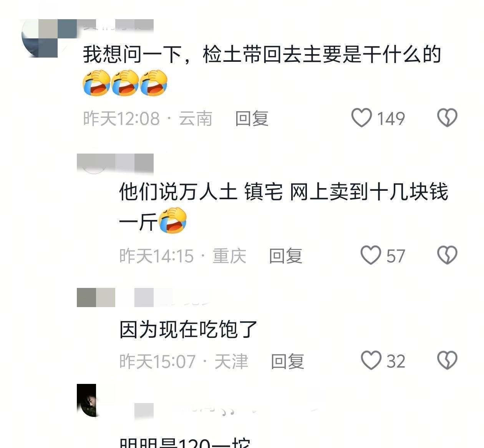Screen dimensions: 484x448
Task: Tap the 149 like count number
Action: click(391, 119)
